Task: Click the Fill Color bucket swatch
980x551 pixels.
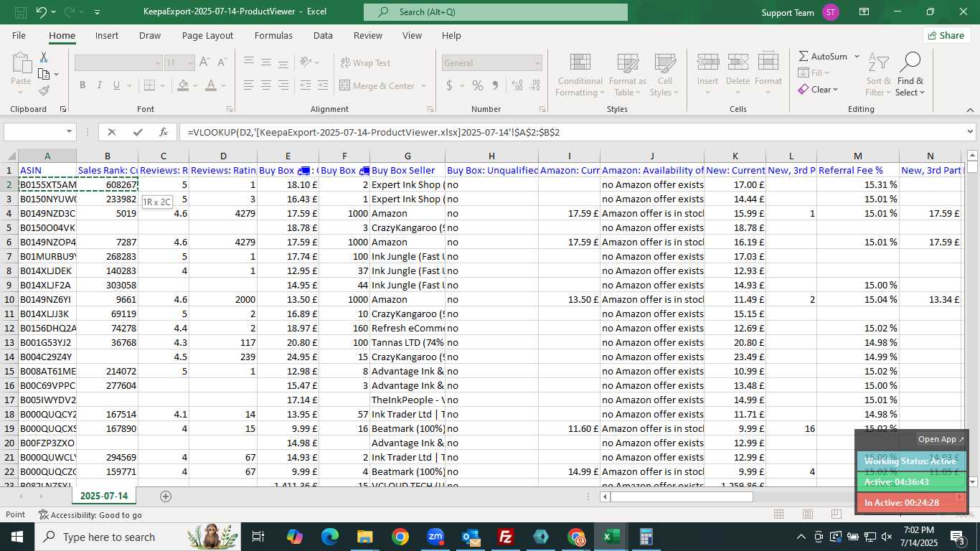Action: 183,85
